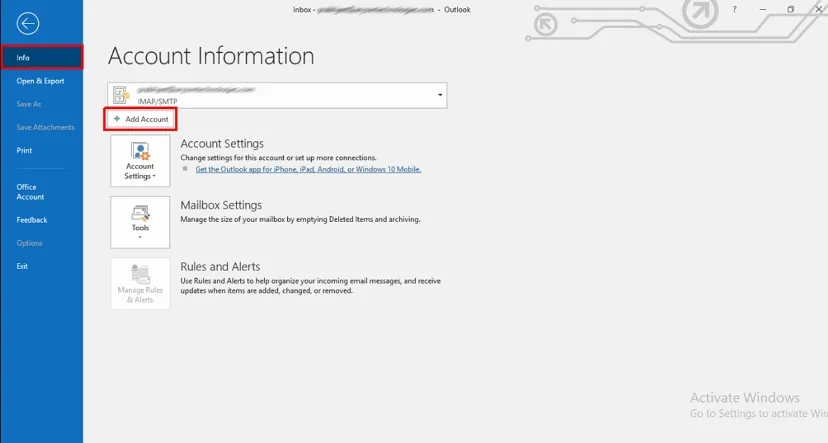Click the 'Manage the size of your mailbox' text
Screen dimensions: 828x443
pyautogui.click(x=300, y=219)
